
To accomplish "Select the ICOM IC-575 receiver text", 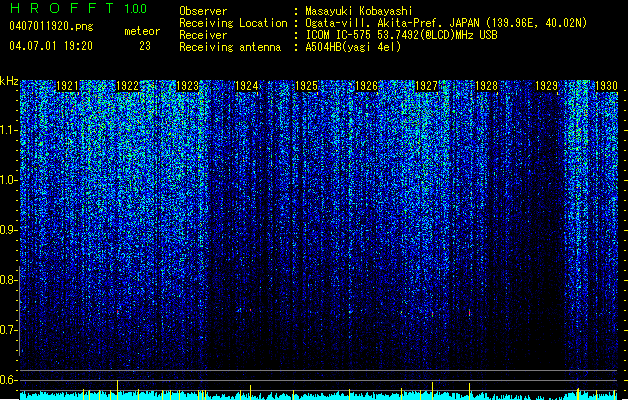I will [402, 35].
